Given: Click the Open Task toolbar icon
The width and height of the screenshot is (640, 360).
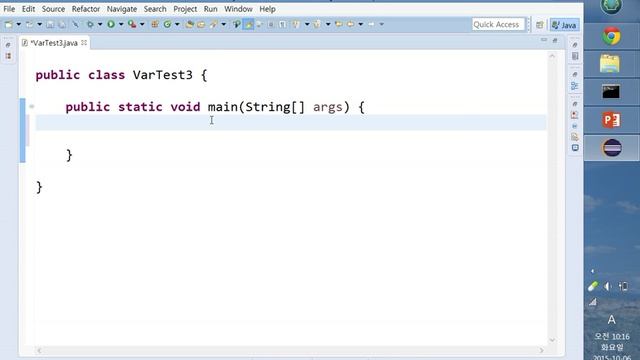Looking at the screenshot, I should coord(201,24).
